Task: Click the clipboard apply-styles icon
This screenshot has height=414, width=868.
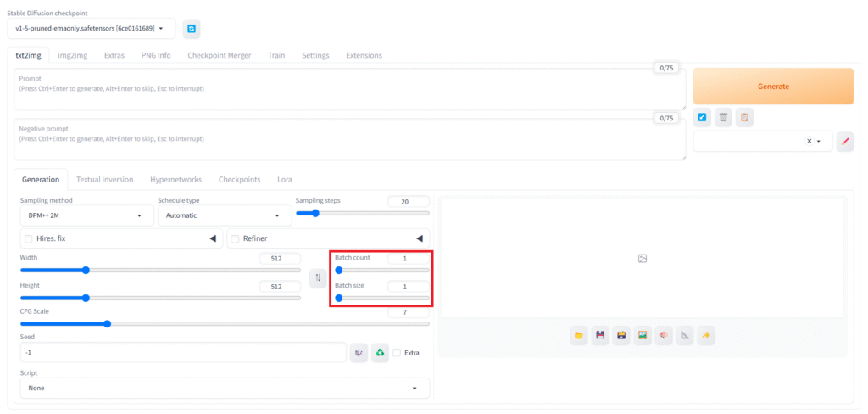Action: (x=743, y=118)
